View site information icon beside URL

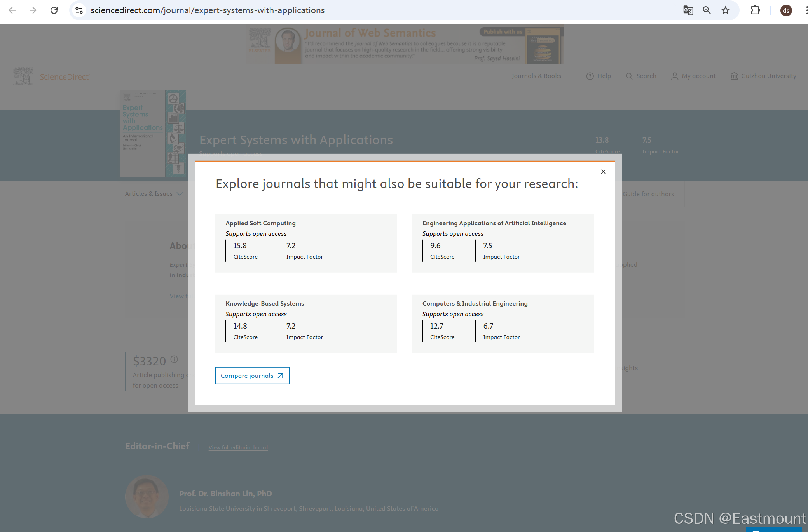pos(79,10)
